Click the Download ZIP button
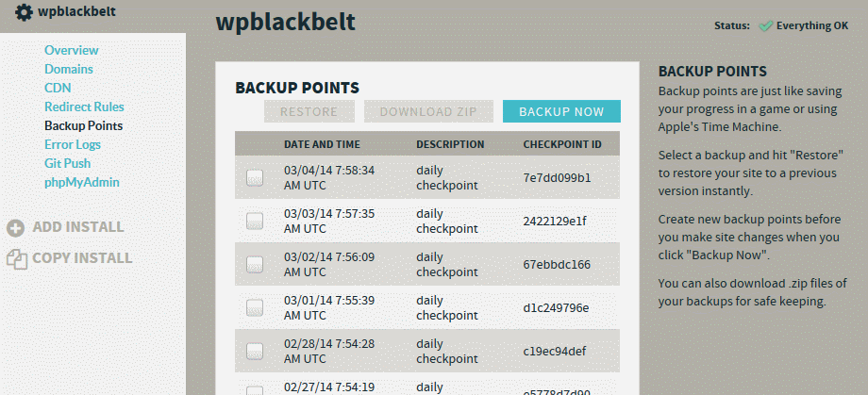The image size is (868, 395). [x=428, y=111]
